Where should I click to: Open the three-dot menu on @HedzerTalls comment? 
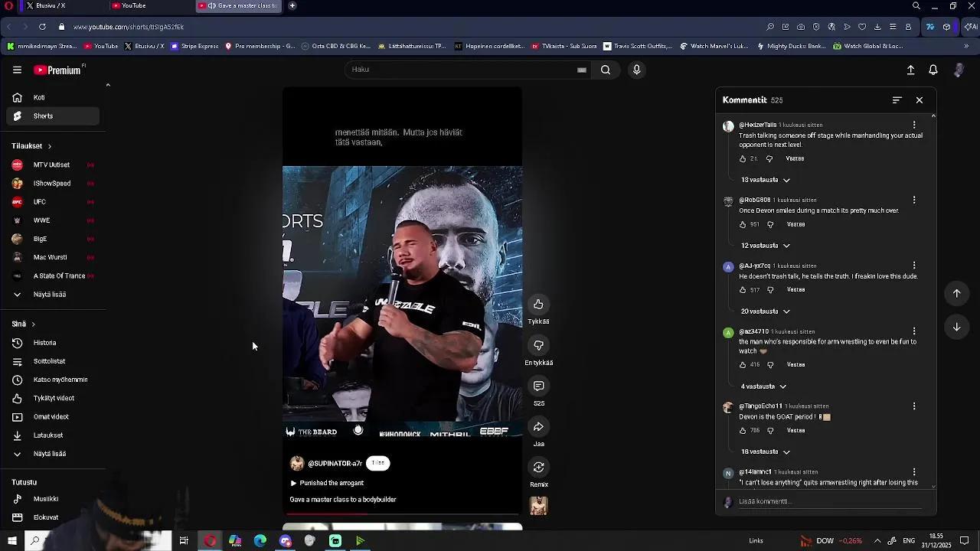click(x=914, y=125)
